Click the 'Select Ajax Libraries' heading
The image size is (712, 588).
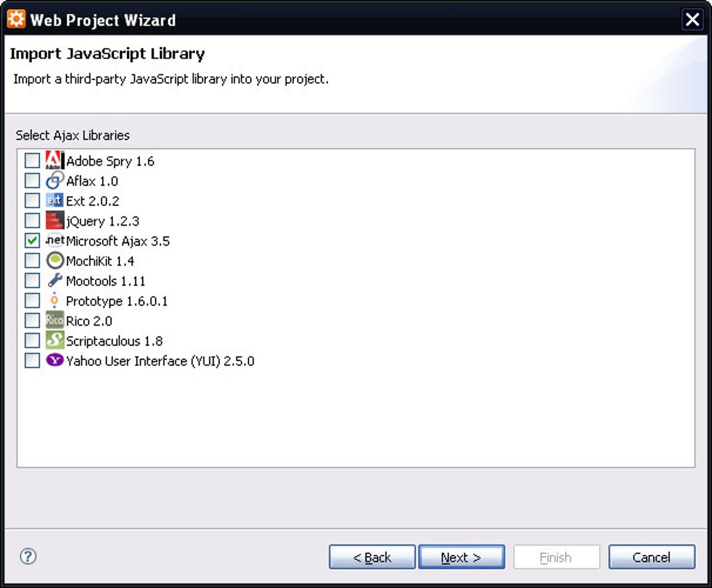click(73, 135)
